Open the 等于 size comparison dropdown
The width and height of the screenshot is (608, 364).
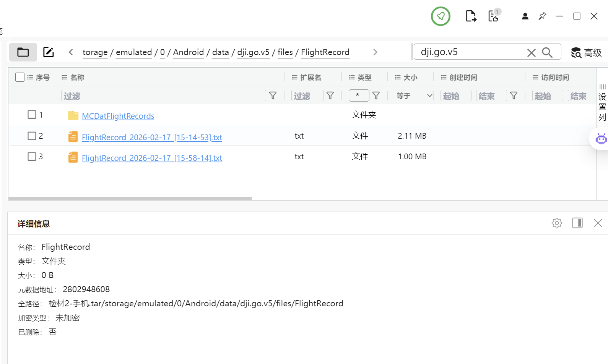point(414,95)
